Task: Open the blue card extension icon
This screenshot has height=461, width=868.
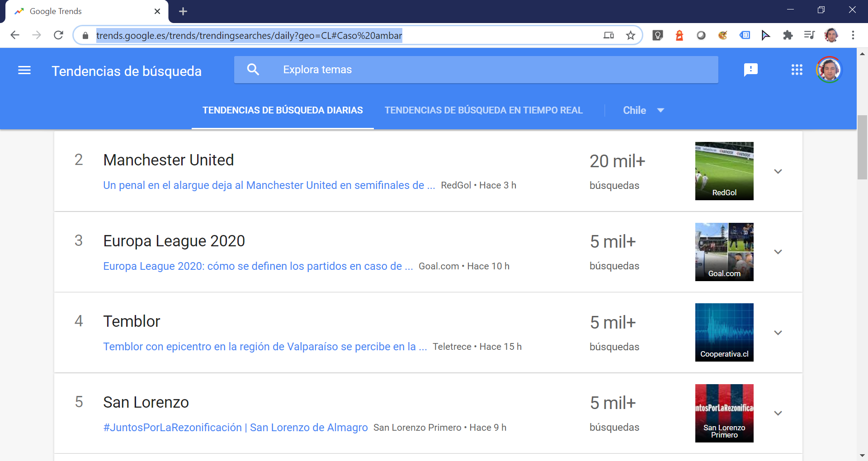Action: [x=745, y=35]
